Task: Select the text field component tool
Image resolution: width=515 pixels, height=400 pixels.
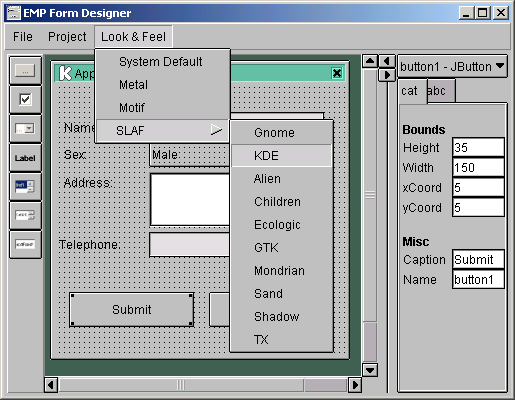Action: [25, 244]
